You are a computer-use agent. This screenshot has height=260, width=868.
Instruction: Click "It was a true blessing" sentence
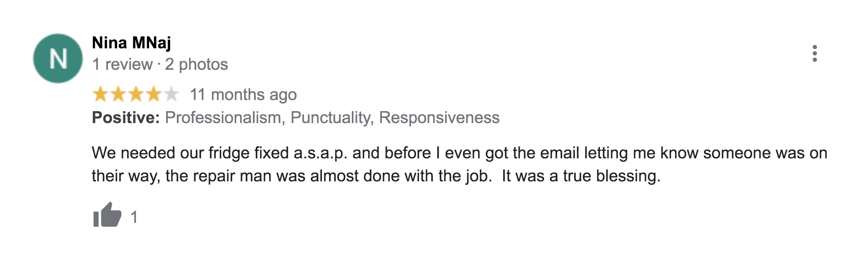tap(581, 176)
